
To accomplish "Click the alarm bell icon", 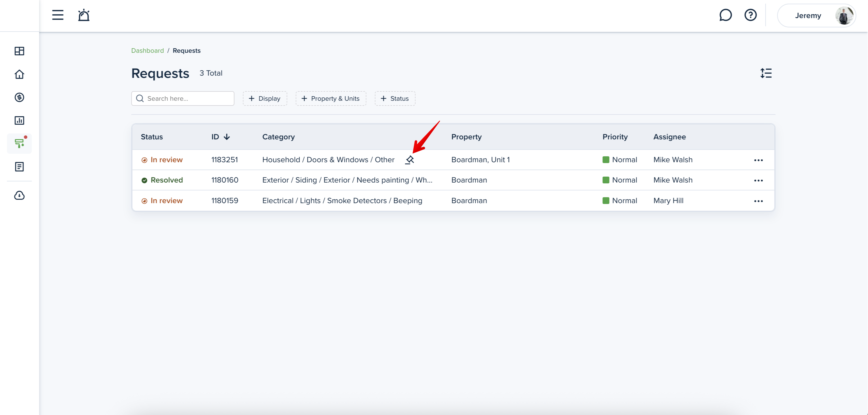I will click(x=84, y=15).
